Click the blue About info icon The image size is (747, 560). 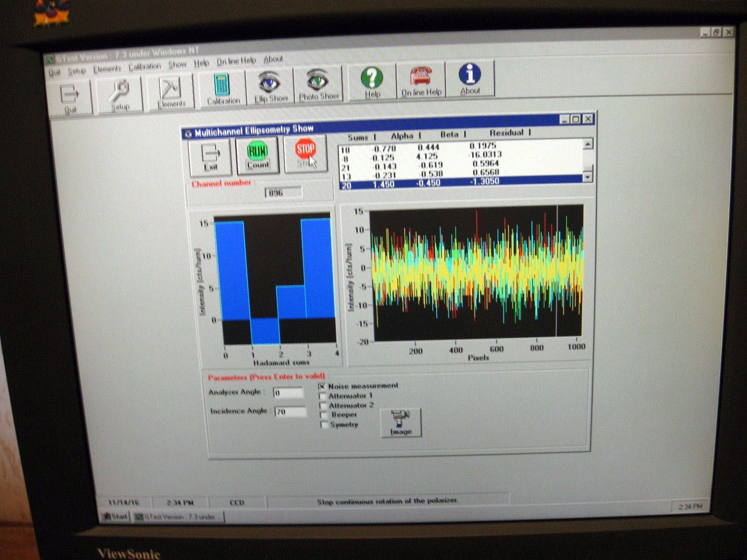pyautogui.click(x=470, y=78)
